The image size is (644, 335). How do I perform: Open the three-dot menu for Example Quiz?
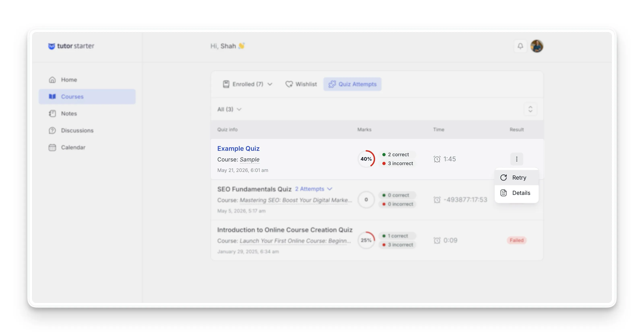516,159
